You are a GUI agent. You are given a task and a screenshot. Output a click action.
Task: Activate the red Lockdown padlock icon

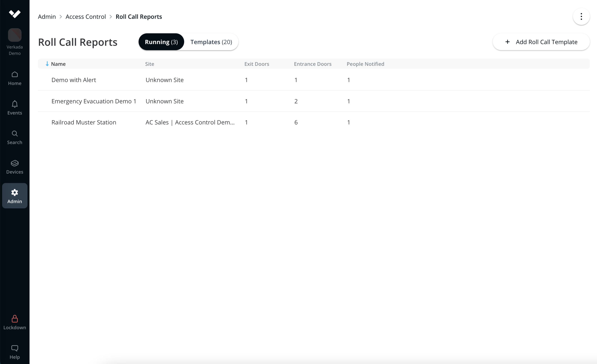15,319
